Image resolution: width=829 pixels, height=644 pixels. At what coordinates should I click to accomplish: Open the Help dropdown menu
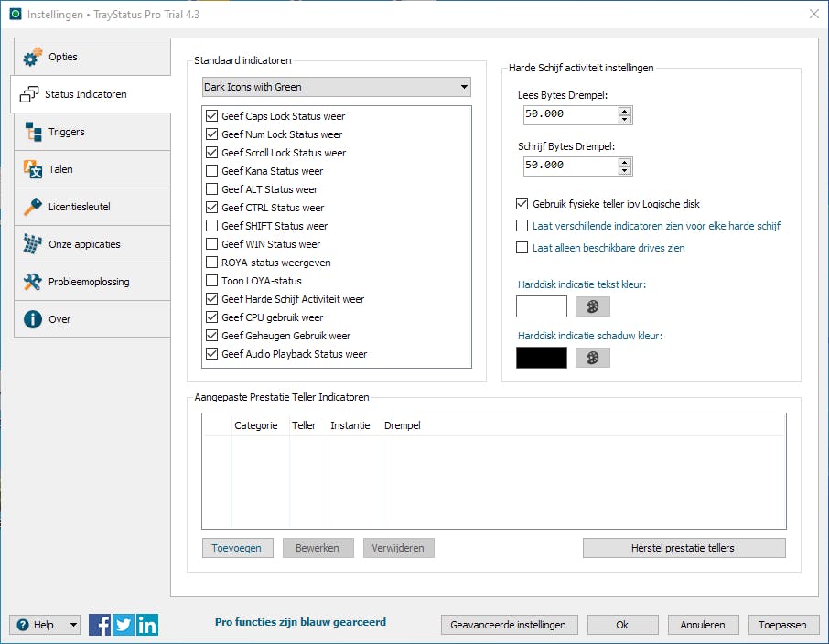[45, 625]
